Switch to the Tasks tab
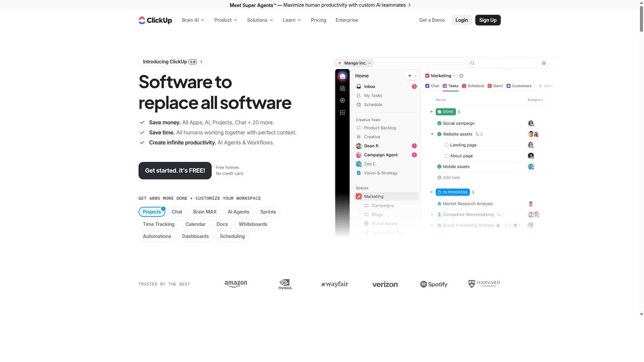644x362 pixels. [450, 86]
